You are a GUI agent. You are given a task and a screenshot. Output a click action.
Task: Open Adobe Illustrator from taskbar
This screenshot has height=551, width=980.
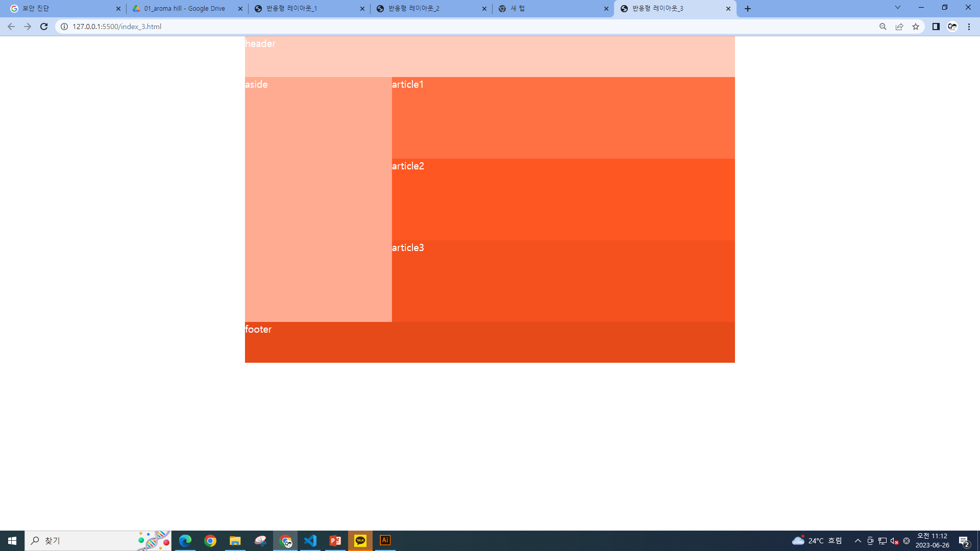click(385, 540)
